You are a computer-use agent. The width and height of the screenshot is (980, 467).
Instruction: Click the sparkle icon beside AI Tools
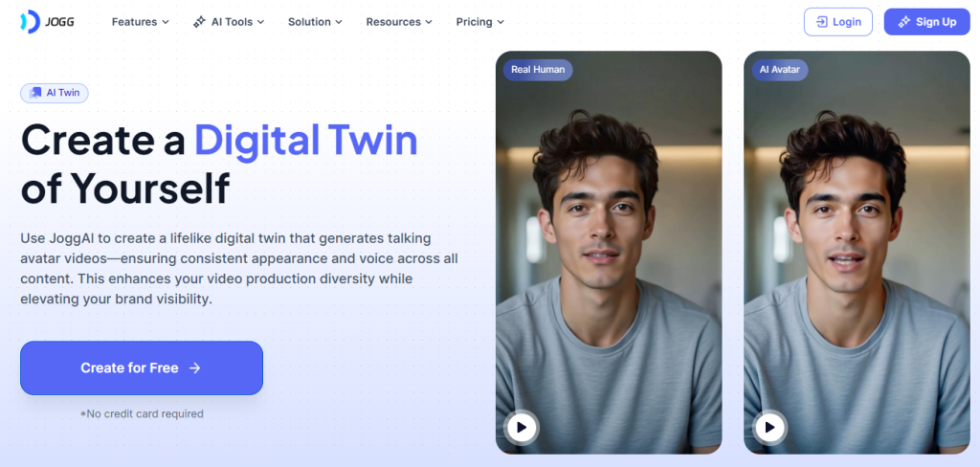(199, 22)
